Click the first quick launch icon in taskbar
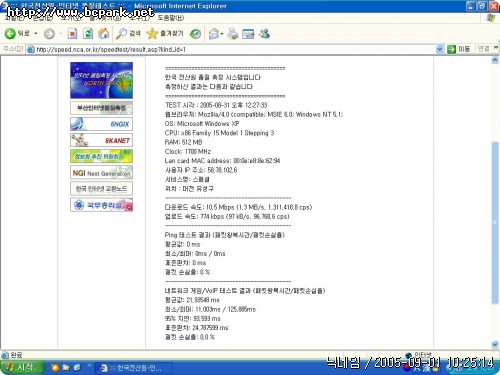500x375 pixels. (55, 368)
